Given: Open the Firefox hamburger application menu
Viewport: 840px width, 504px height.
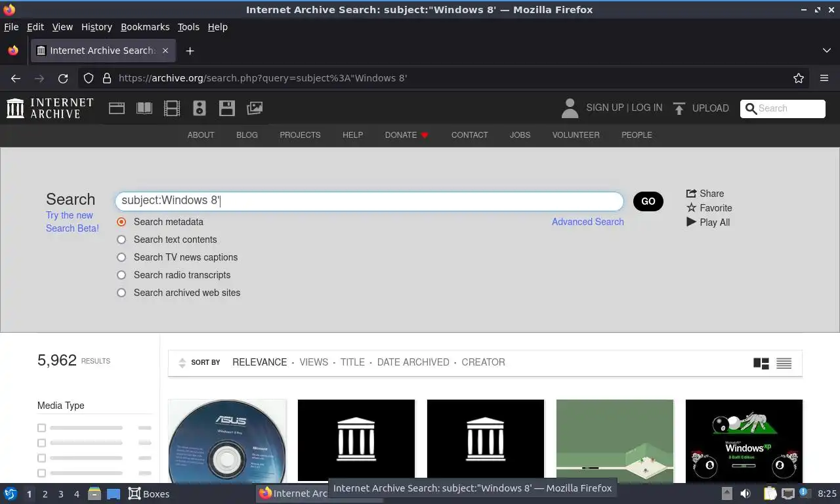Looking at the screenshot, I should [824, 78].
